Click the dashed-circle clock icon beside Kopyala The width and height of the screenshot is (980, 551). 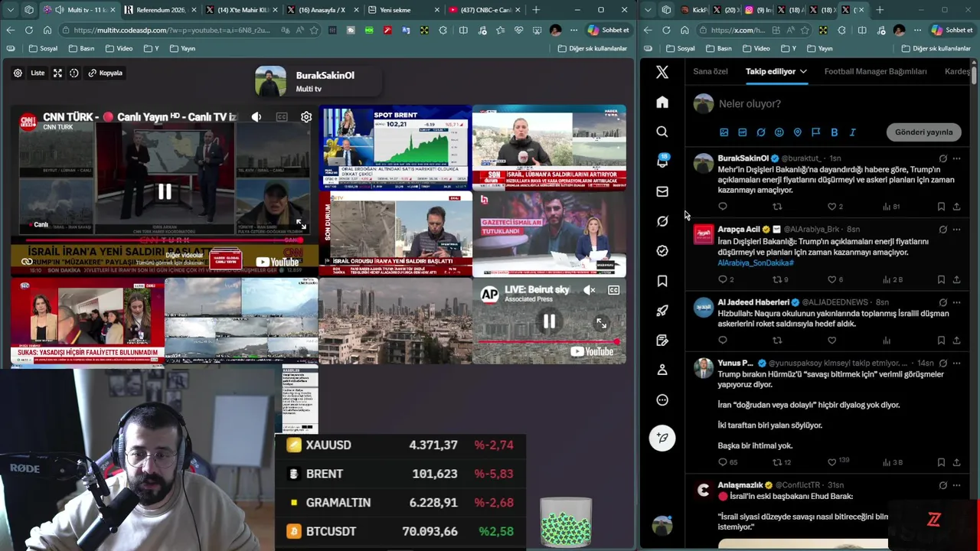[74, 73]
